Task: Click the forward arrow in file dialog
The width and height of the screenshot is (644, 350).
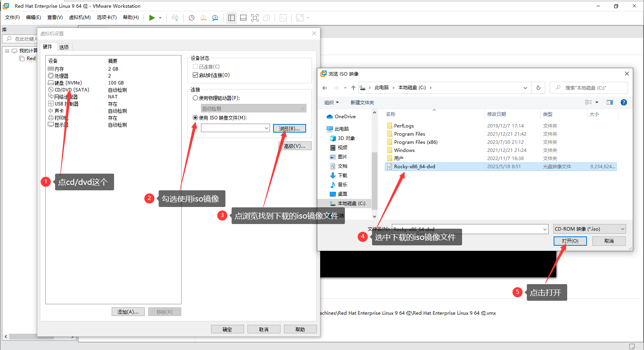Action: click(336, 88)
